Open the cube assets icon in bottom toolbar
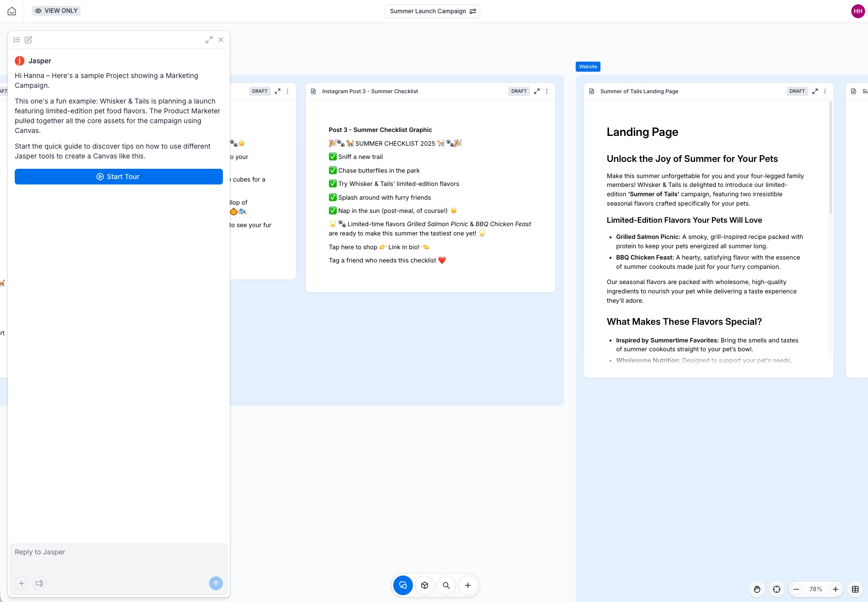The width and height of the screenshot is (868, 602). (425, 585)
